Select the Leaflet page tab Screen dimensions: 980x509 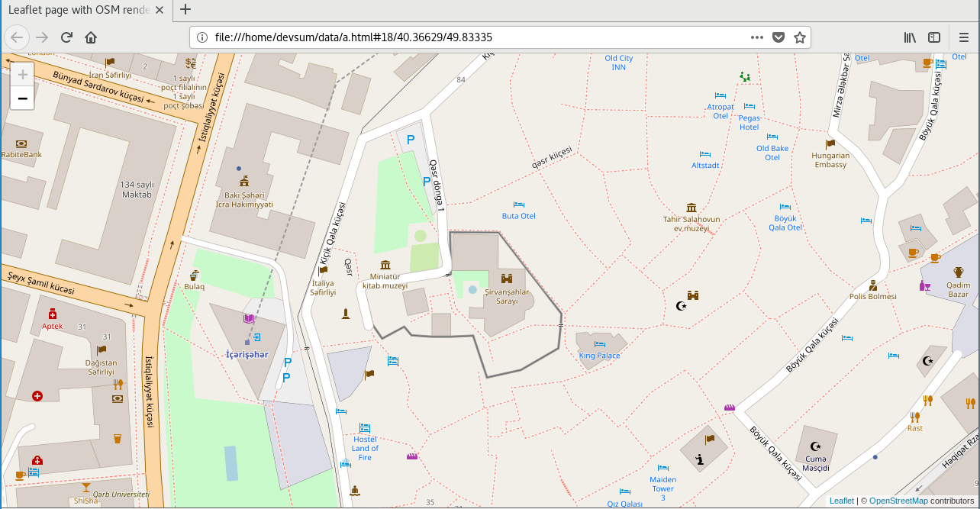(x=85, y=10)
